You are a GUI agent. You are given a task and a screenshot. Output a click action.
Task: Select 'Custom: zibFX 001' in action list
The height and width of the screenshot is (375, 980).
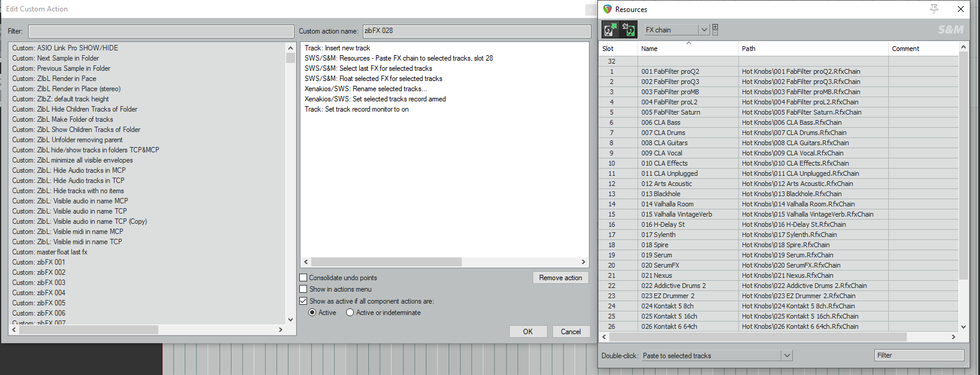pyautogui.click(x=38, y=262)
